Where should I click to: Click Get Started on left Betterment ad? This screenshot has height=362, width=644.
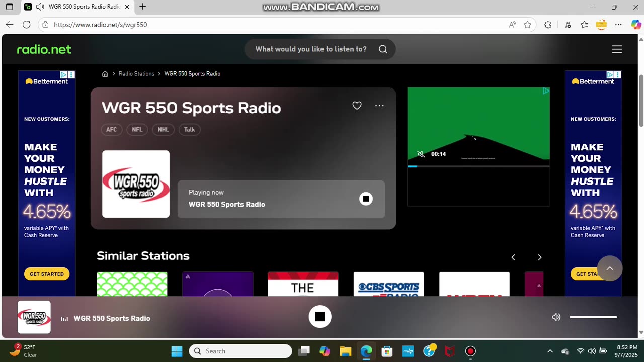pyautogui.click(x=47, y=274)
